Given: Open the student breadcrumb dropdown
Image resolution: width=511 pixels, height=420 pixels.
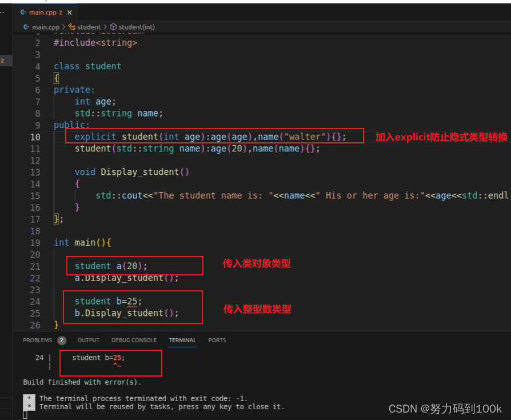Looking at the screenshot, I should (89, 27).
